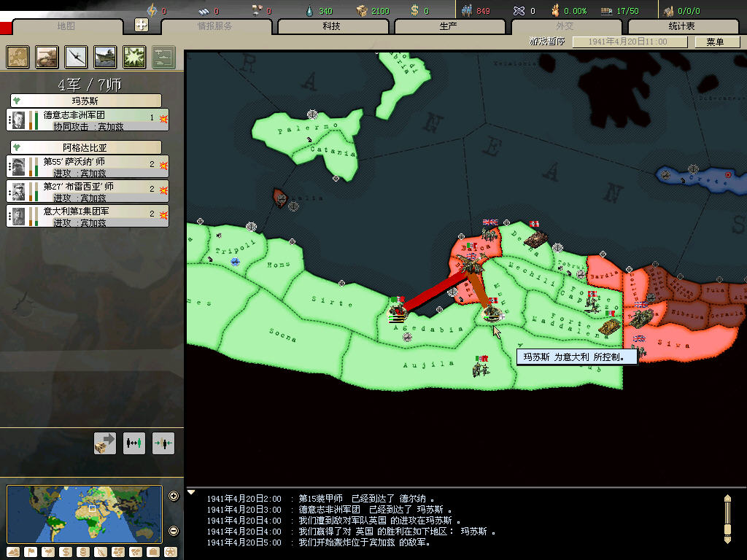This screenshot has width=747, height=560.
Task: Click the dissent flame icon
Action: pyautogui.click(x=555, y=10)
